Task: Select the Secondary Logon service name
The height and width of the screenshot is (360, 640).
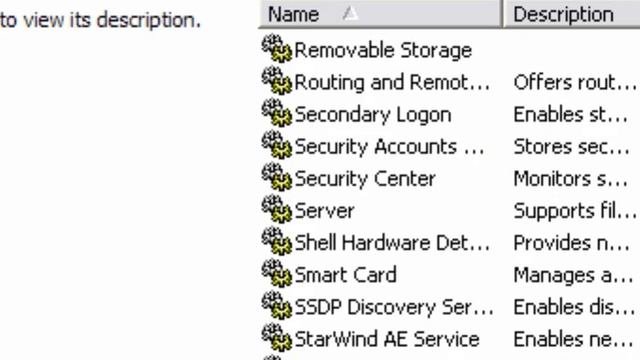Action: click(373, 115)
